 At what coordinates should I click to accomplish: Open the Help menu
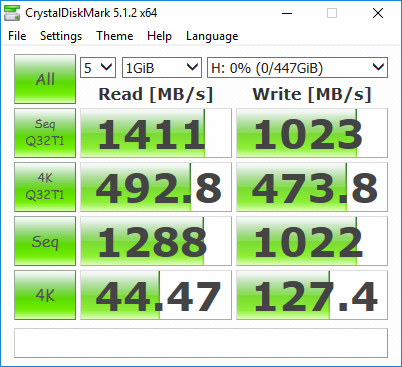click(159, 36)
